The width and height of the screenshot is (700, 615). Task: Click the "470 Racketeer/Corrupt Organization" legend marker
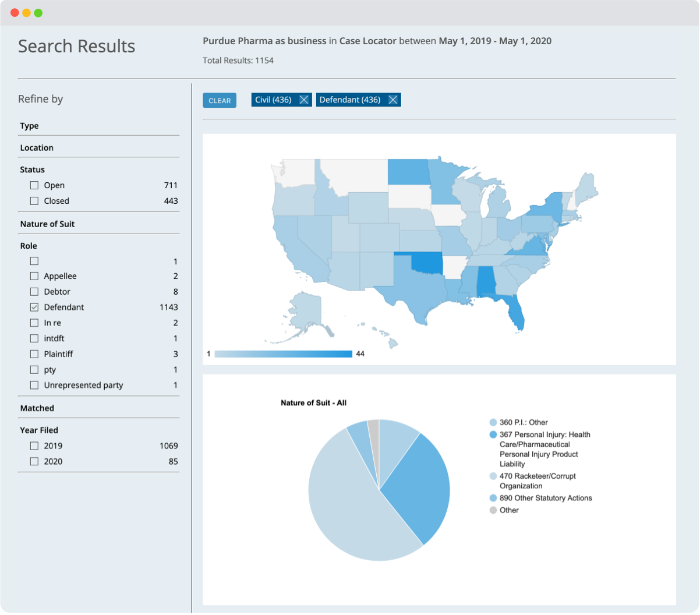point(493,476)
